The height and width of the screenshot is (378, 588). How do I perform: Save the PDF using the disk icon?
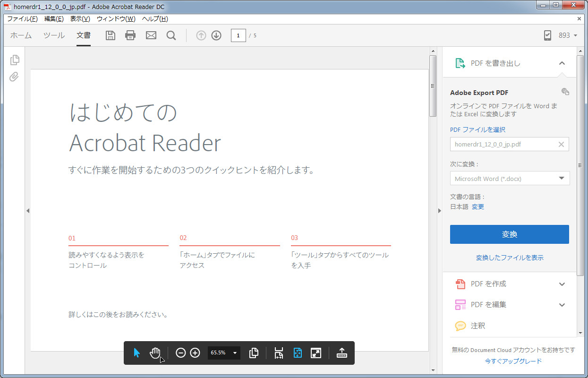click(110, 35)
